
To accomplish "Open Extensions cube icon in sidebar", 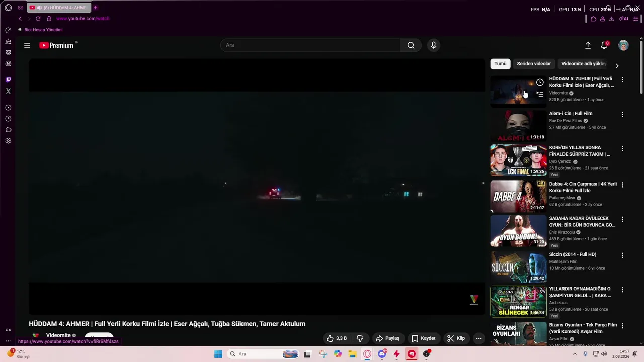I will 8,130.
